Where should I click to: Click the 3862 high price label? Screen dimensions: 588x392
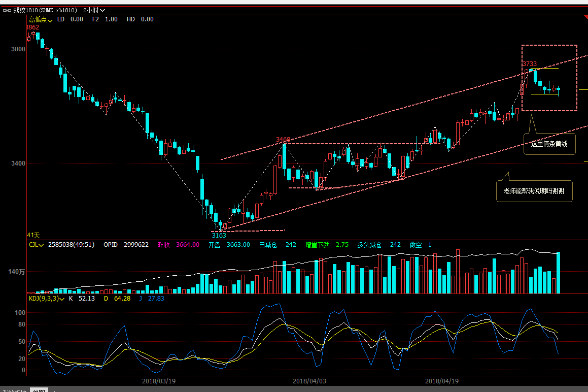(32, 27)
